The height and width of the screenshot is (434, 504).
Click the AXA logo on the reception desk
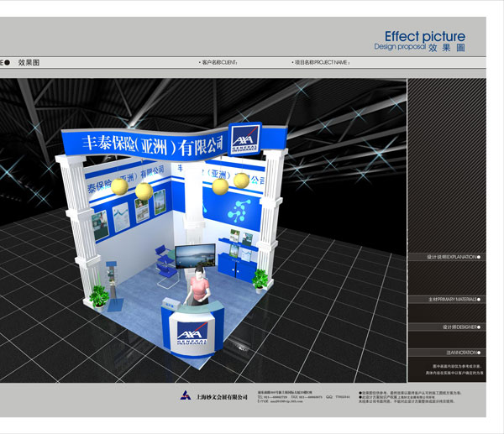click(x=192, y=333)
